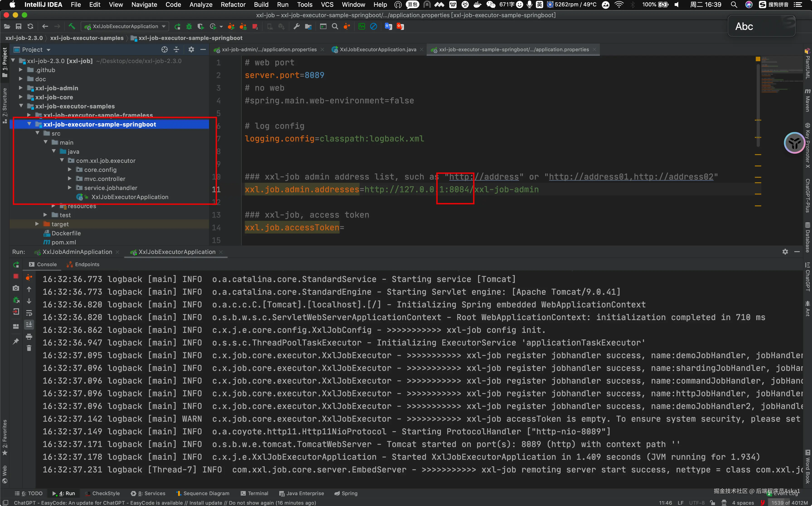
Task: Open the Refactor menu
Action: pyautogui.click(x=233, y=5)
